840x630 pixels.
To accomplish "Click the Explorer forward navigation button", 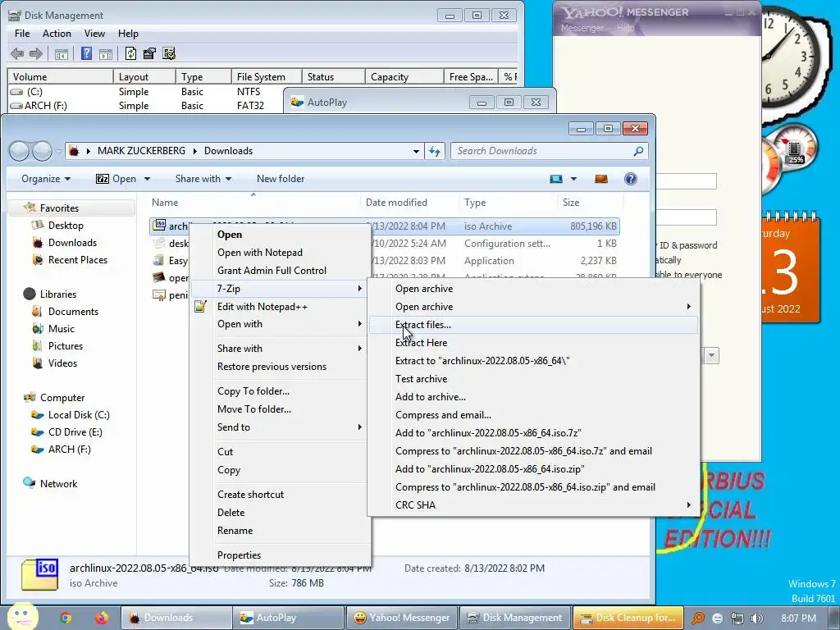I will (x=42, y=151).
